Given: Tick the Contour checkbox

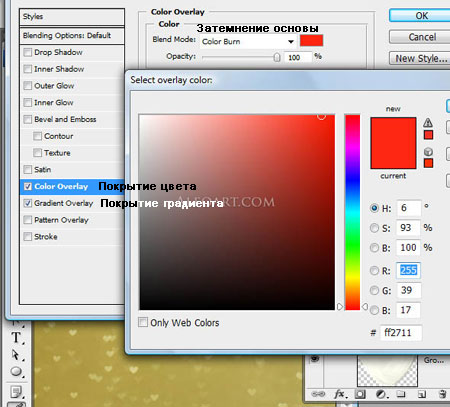Looking at the screenshot, I should [x=37, y=136].
